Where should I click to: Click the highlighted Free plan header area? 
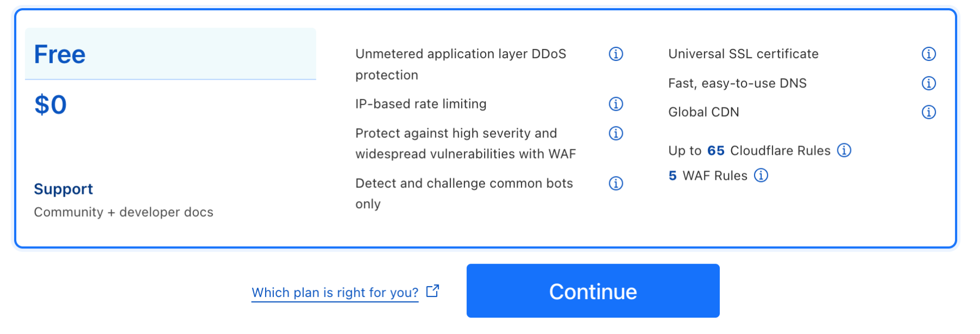click(170, 54)
